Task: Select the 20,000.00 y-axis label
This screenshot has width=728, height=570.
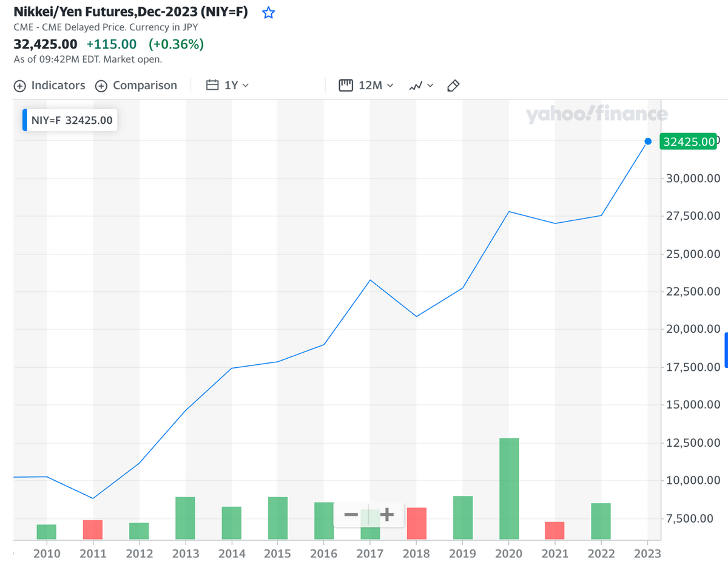Action: pyautogui.click(x=693, y=329)
